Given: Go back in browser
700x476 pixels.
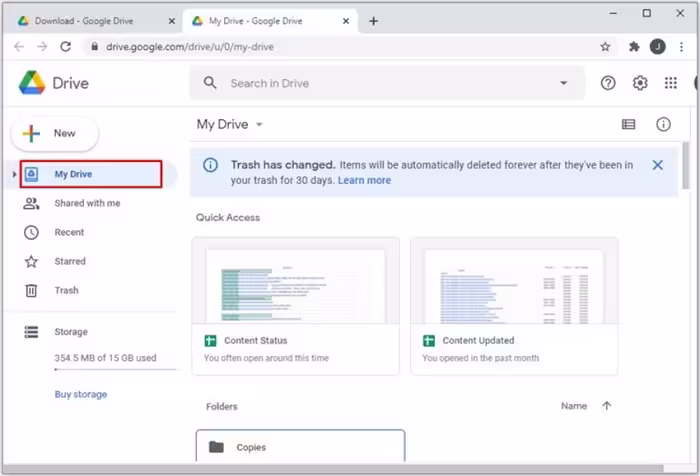Looking at the screenshot, I should (19, 46).
